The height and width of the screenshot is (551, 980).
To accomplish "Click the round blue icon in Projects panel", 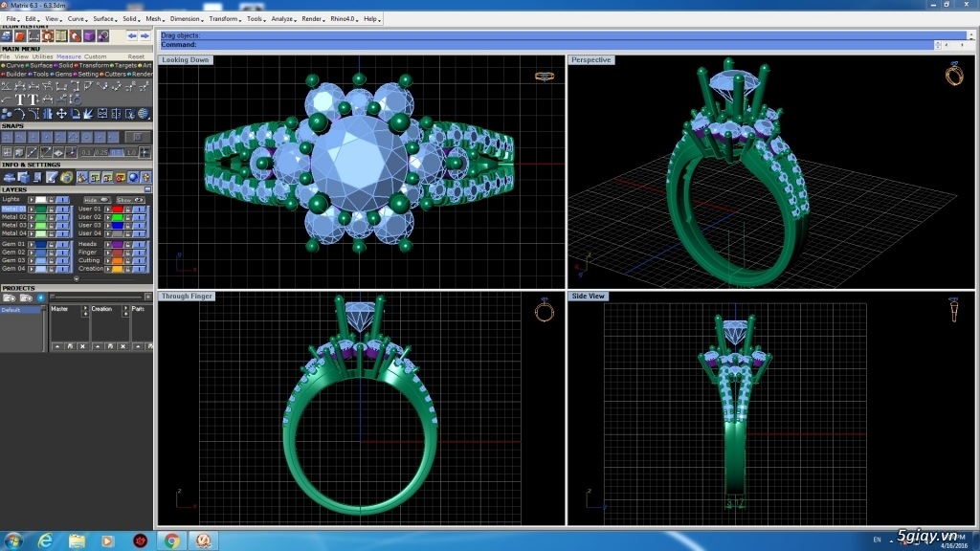I will (40, 298).
